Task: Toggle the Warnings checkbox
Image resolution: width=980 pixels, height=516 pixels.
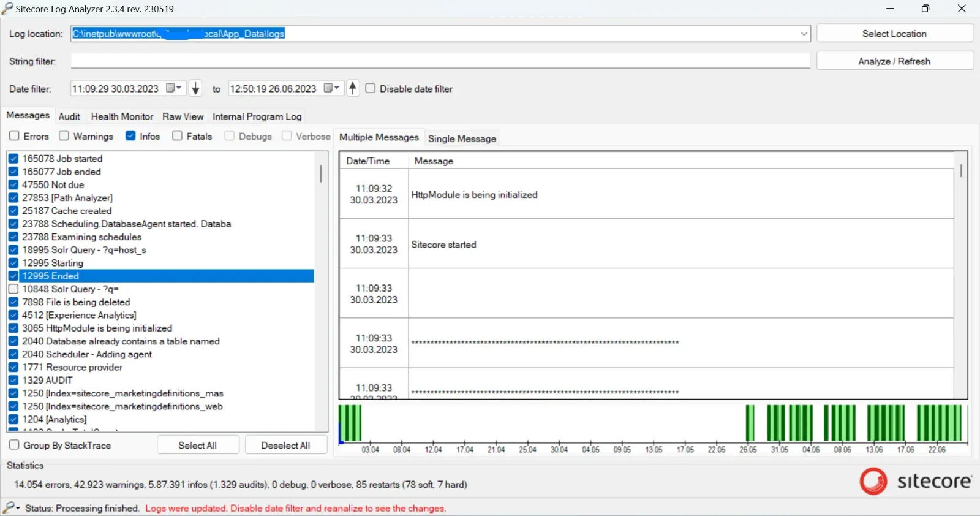Action: (64, 135)
